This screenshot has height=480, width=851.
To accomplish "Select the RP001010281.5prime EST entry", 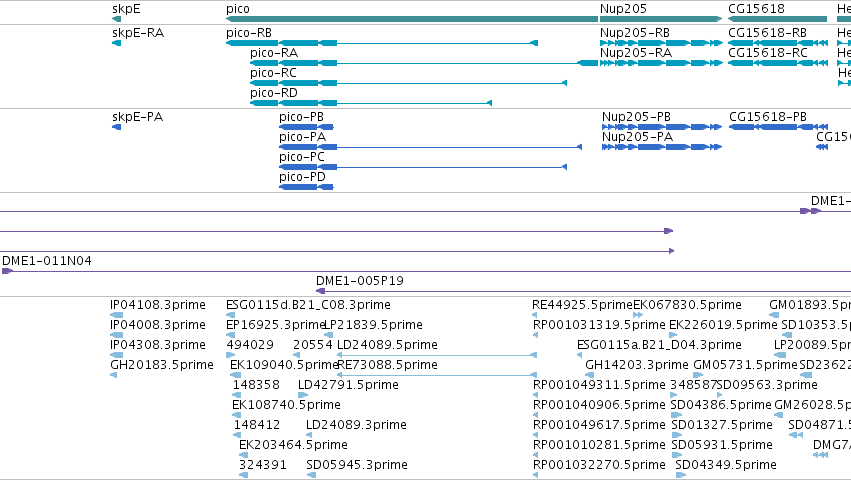I will pyautogui.click(x=599, y=446).
